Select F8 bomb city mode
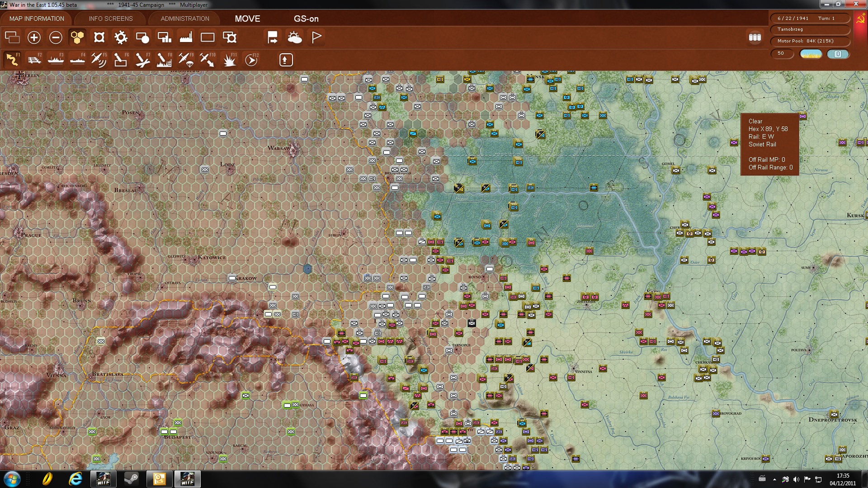The width and height of the screenshot is (868, 488). [x=164, y=60]
